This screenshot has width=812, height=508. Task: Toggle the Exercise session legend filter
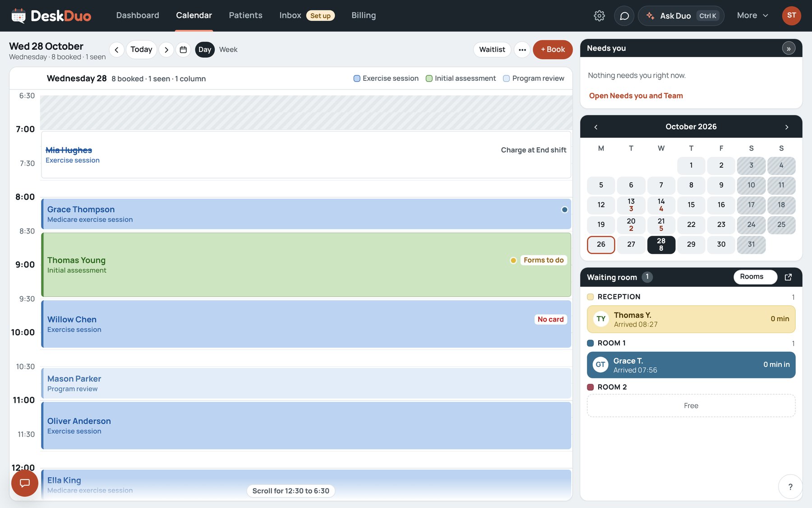386,79
